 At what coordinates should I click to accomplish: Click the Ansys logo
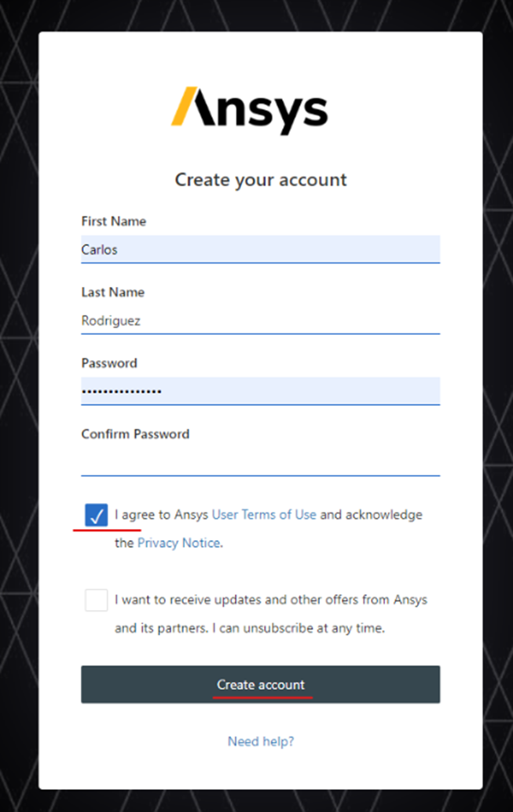click(x=256, y=110)
